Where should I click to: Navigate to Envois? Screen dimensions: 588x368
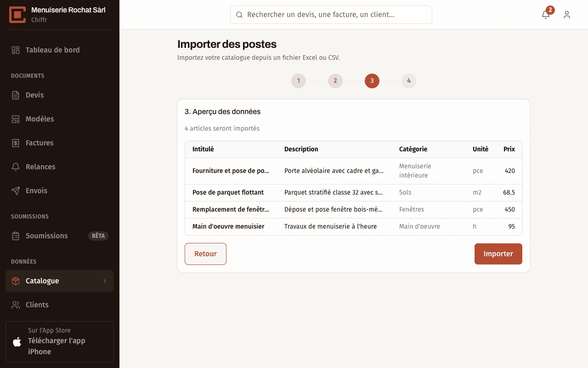click(60, 191)
